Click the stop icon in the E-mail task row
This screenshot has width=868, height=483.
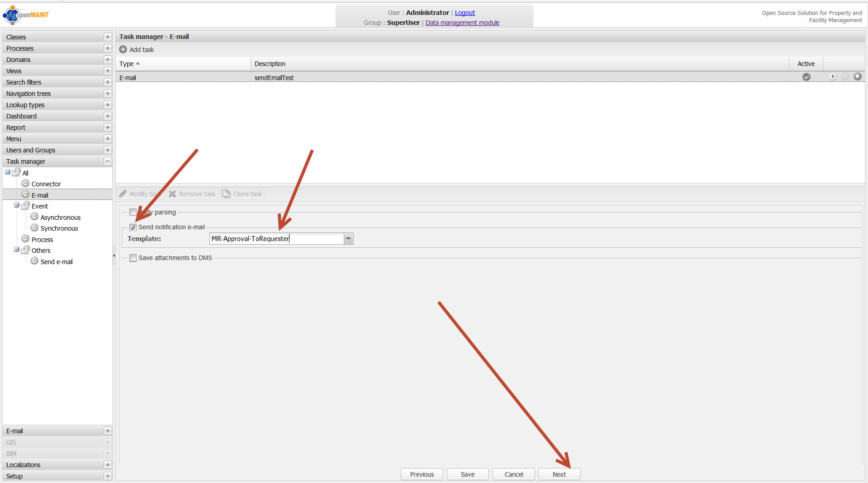coord(857,77)
